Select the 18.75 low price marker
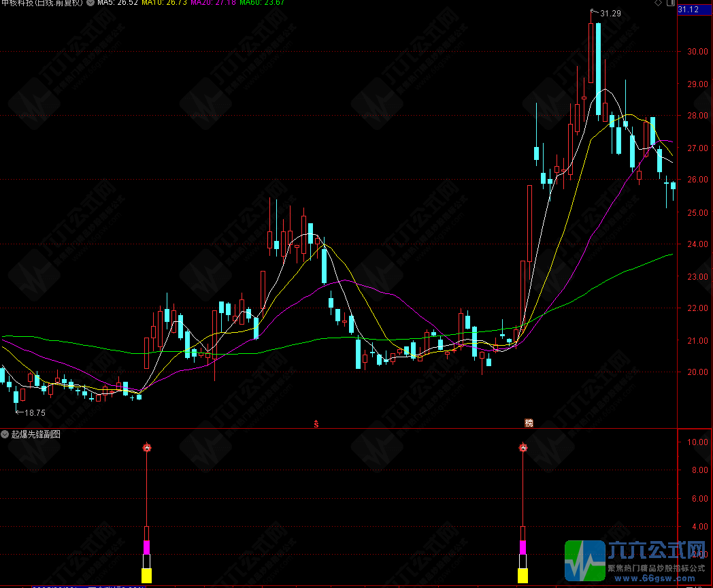The height and width of the screenshot is (588, 713). [35, 413]
